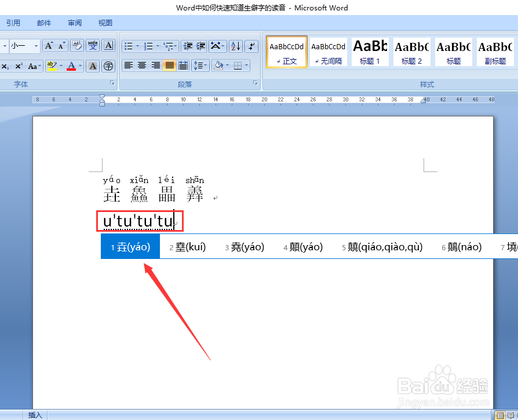
Task: Open the Paragraph dialog launcher
Action: click(x=256, y=83)
